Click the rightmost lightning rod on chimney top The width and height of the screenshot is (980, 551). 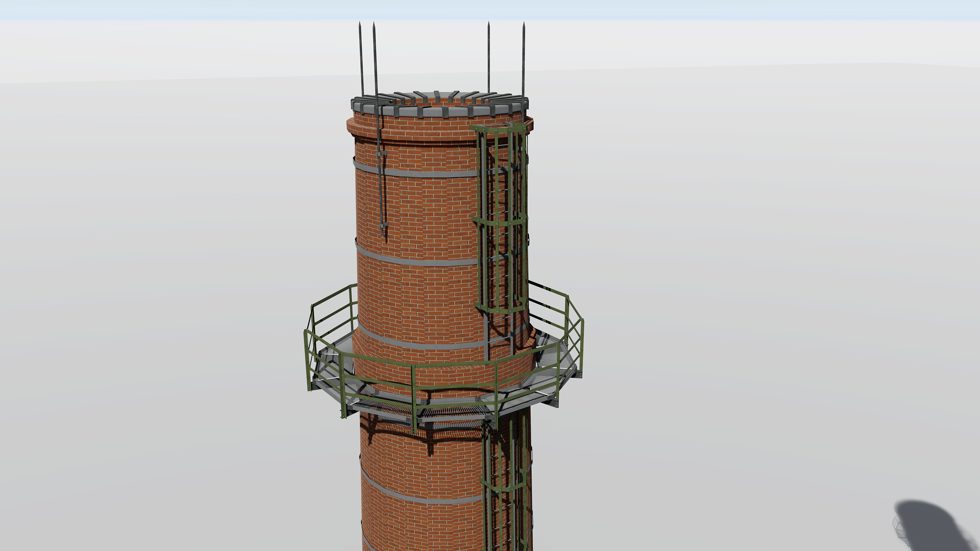coord(523,57)
